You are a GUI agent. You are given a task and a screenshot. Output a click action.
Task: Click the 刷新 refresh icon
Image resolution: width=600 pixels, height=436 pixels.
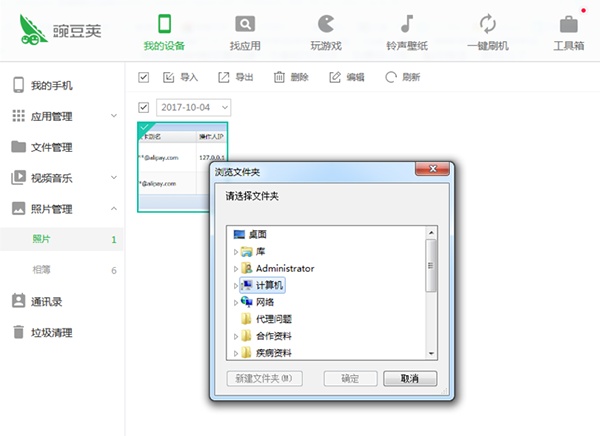click(391, 77)
